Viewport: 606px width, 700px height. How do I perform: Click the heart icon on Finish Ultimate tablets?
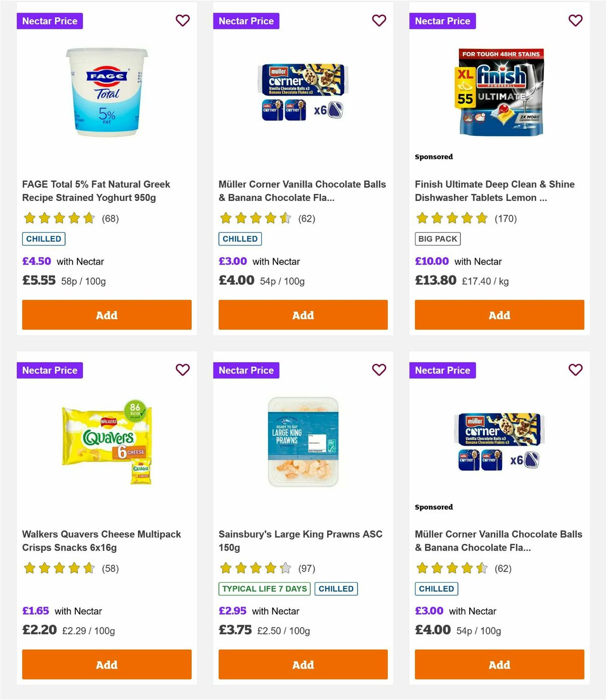(575, 21)
